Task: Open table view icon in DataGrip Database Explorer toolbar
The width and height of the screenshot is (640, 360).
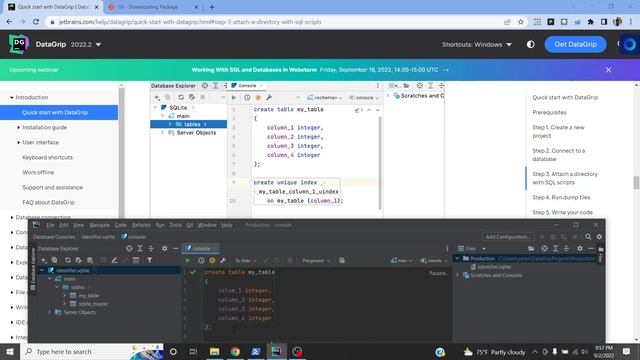Action: 136,260
